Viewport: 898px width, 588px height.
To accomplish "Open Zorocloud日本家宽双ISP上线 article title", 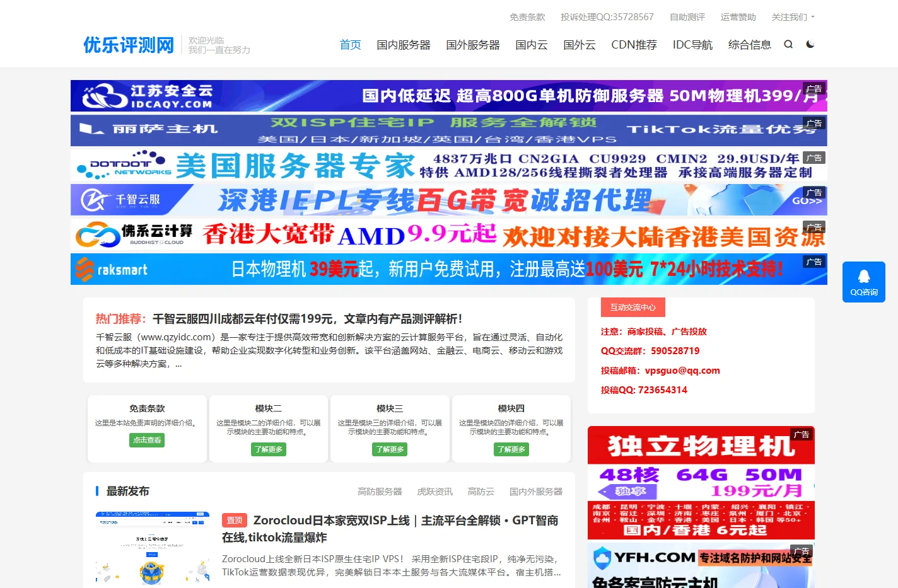I will [x=390, y=529].
